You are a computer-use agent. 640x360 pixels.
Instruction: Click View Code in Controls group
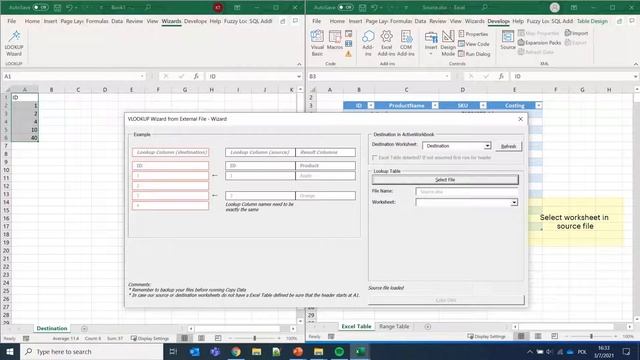click(474, 44)
